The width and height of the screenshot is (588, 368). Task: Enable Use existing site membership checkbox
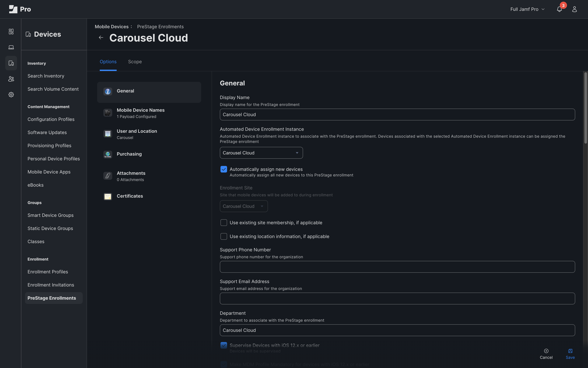pos(224,223)
